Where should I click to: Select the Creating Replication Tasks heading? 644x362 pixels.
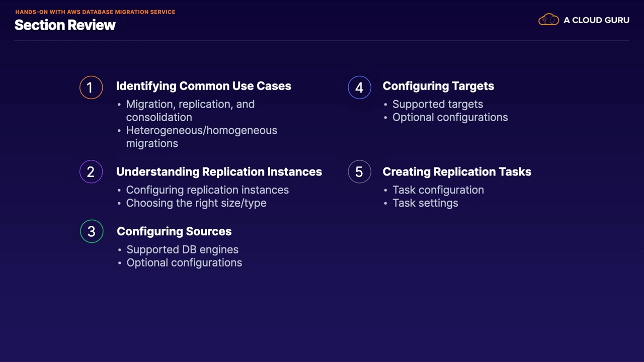[457, 172]
